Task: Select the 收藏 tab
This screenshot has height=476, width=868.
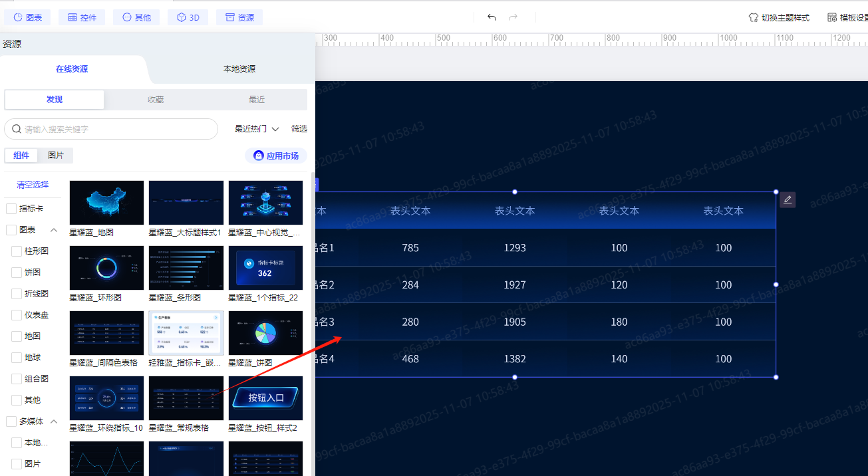Action: (156, 100)
